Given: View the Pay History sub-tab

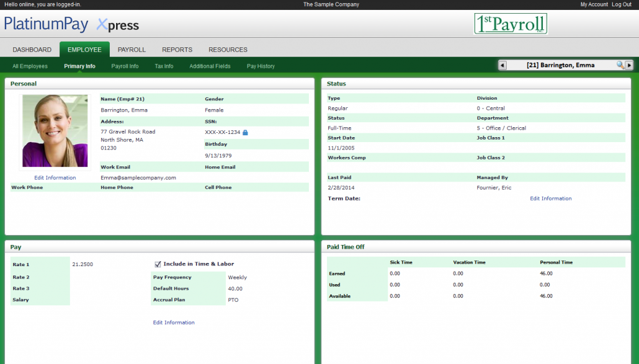Looking at the screenshot, I should click(261, 66).
